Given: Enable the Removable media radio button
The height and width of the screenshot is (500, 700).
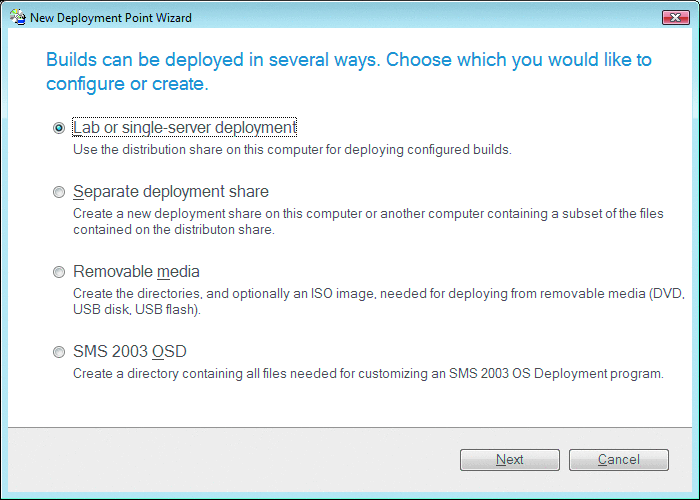Looking at the screenshot, I should pyautogui.click(x=59, y=272).
